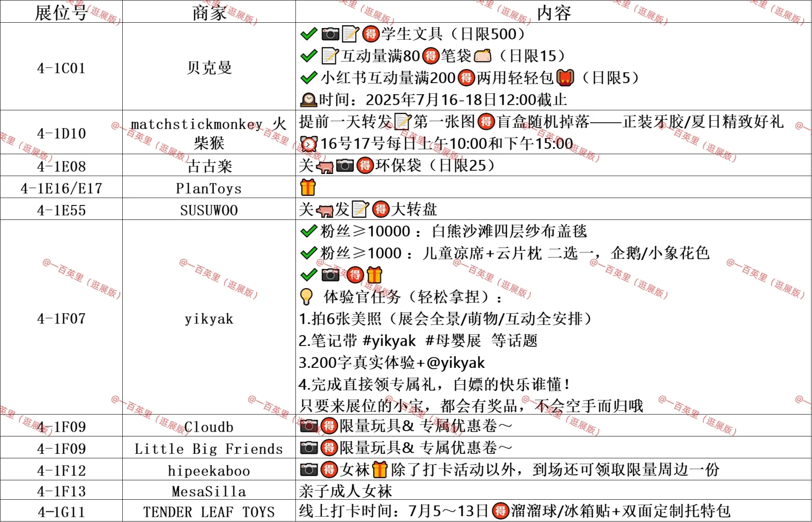Select the merchant cell SUSUWOO

(209, 209)
